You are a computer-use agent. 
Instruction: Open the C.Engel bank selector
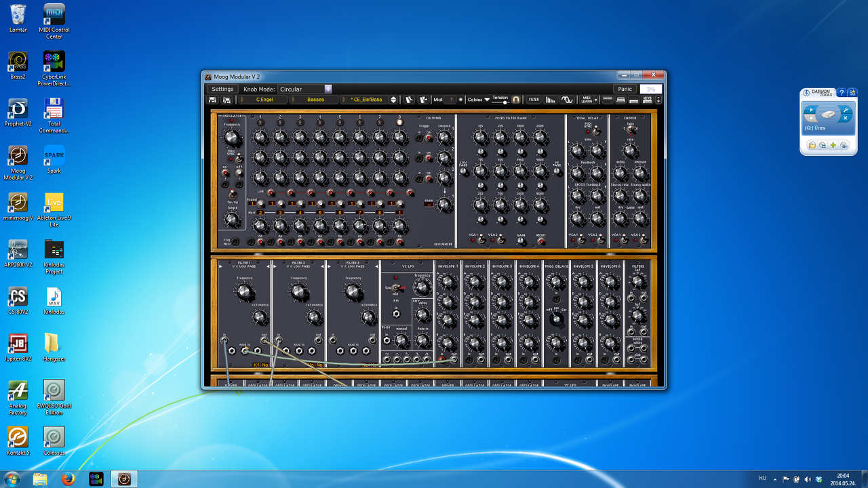pos(264,100)
